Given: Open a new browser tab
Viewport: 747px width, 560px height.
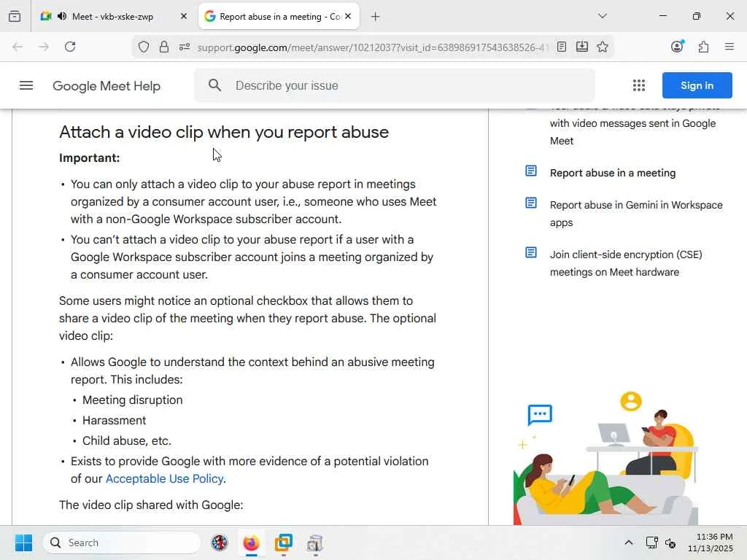Looking at the screenshot, I should coord(376,17).
